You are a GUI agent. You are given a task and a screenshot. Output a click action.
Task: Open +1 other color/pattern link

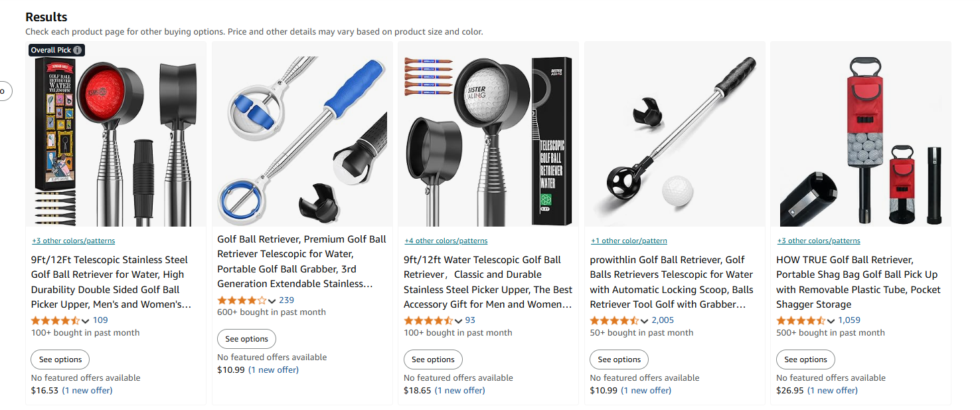[x=629, y=241]
